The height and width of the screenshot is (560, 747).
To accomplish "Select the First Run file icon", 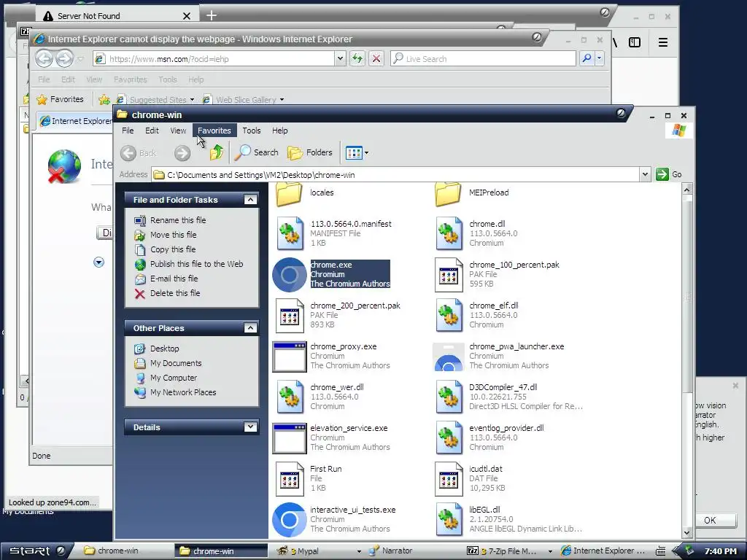I will click(x=290, y=478).
